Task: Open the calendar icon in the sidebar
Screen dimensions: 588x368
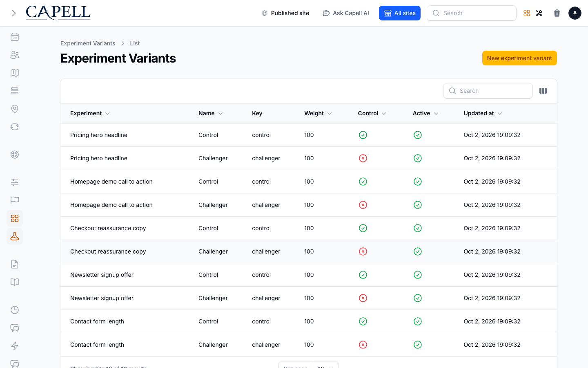Action: coord(15,37)
